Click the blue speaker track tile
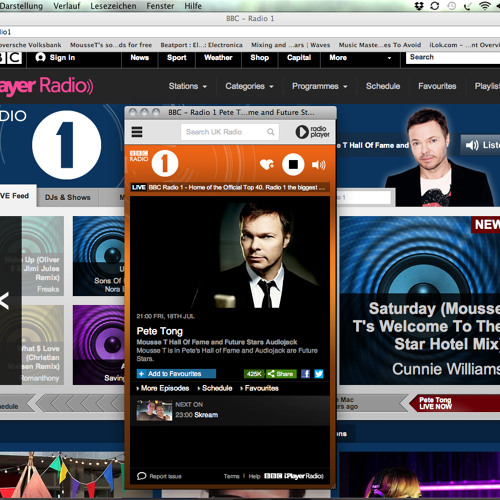 coord(99,256)
